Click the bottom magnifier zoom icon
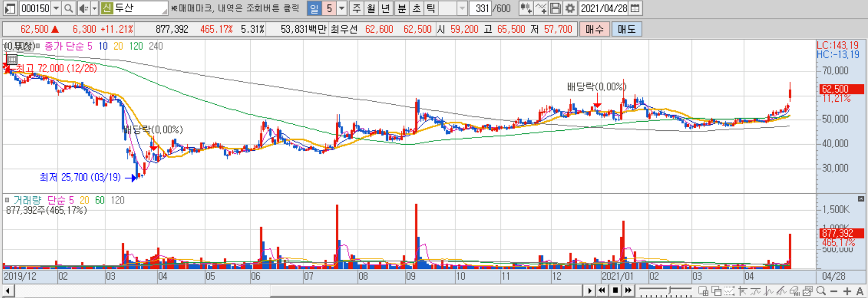The image size is (868, 298). tap(821, 291)
